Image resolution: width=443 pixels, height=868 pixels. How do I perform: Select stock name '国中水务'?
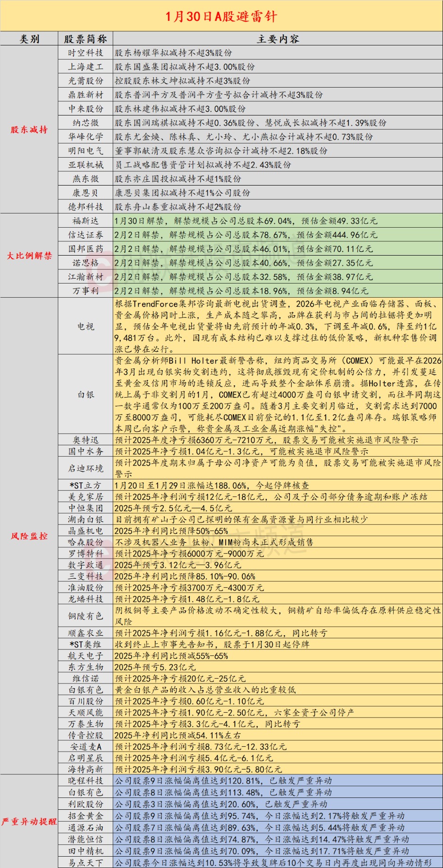pyautogui.click(x=86, y=452)
